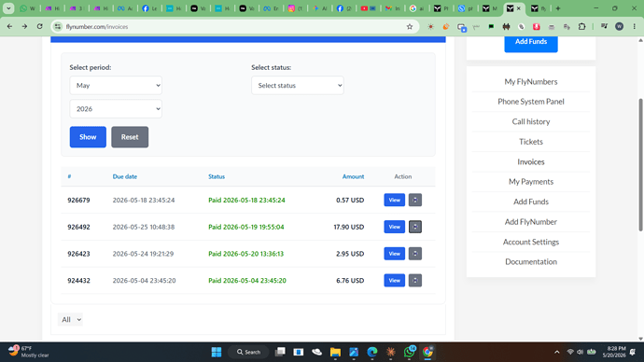Click the address bar URL field

(234, 27)
